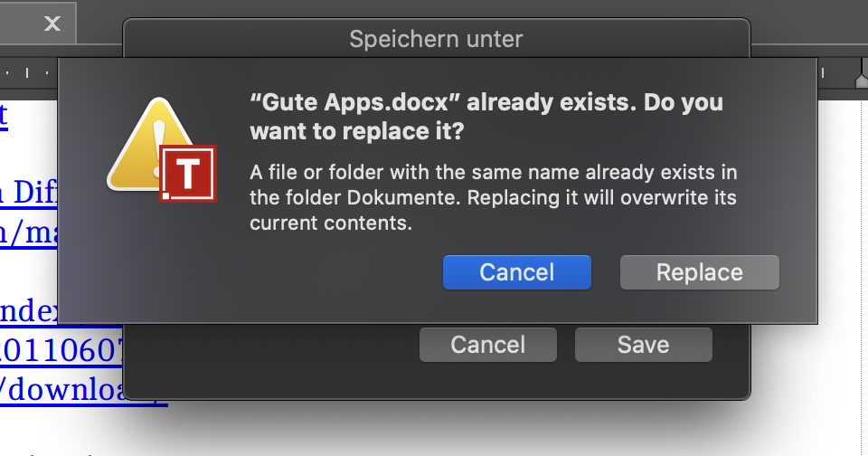Open the hyperlink ending in Dif
Viewport: 868px width, 456px height.
[x=28, y=193]
